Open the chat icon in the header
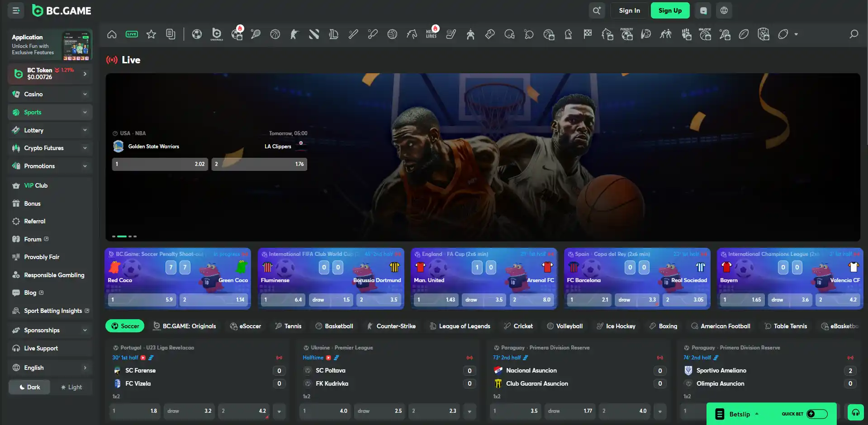This screenshot has width=868, height=425. 703,10
